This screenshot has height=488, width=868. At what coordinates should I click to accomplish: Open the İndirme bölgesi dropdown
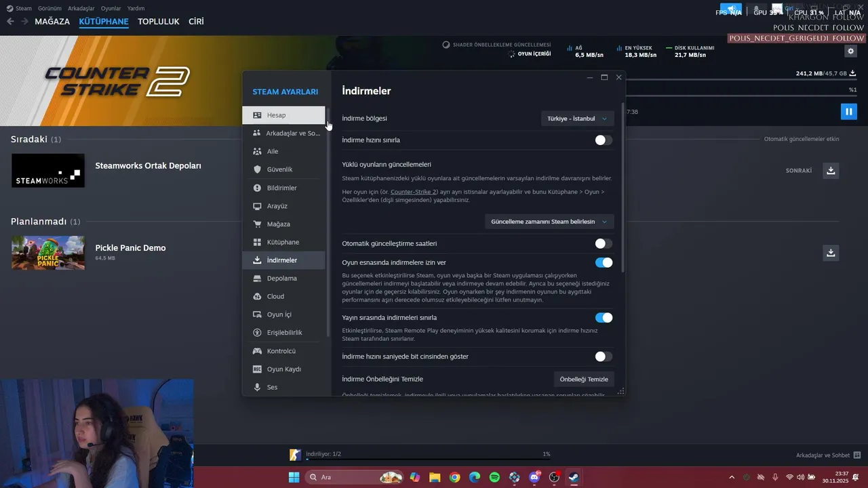click(577, 119)
